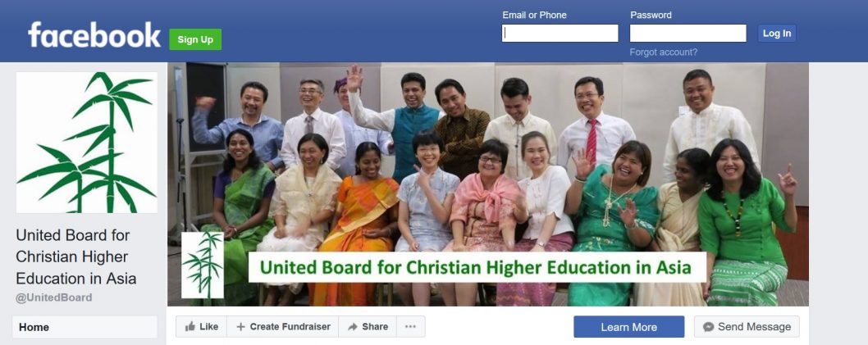
Task: Open the page title United Board link
Action: click(76, 256)
